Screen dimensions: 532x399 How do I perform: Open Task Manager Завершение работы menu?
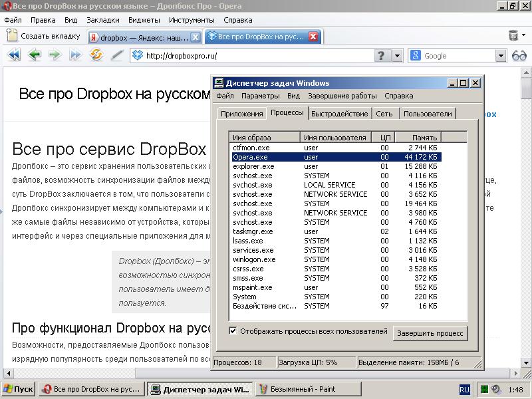[342, 96]
